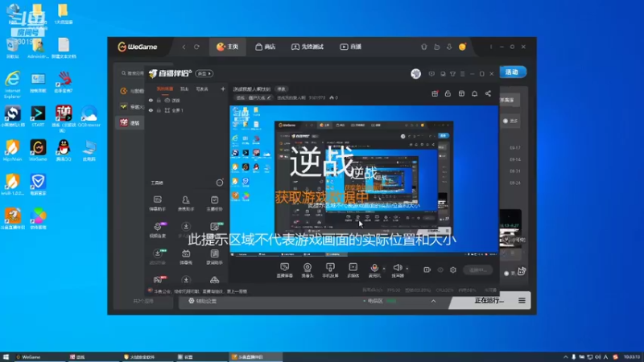This screenshot has width=644, height=362.
Task: Open the 直播伴侣 hamburger menu
Action: 462,74
